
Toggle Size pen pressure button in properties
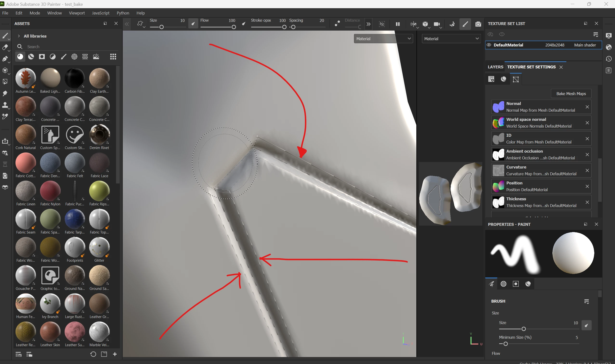tap(586, 325)
